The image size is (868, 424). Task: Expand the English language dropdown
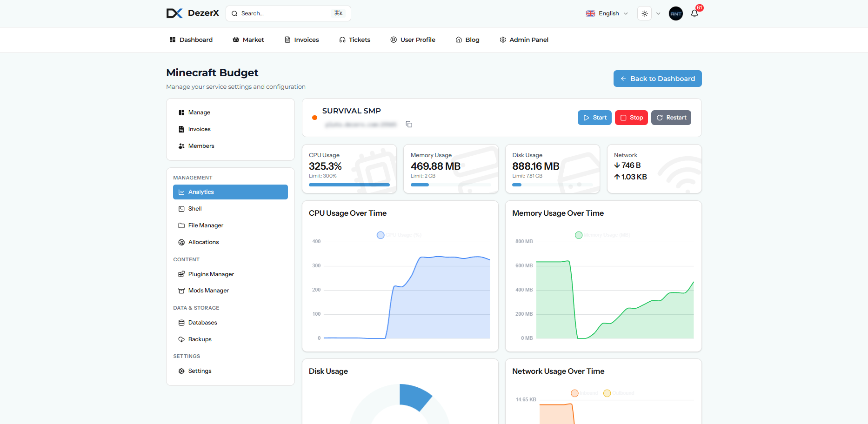[x=607, y=13]
